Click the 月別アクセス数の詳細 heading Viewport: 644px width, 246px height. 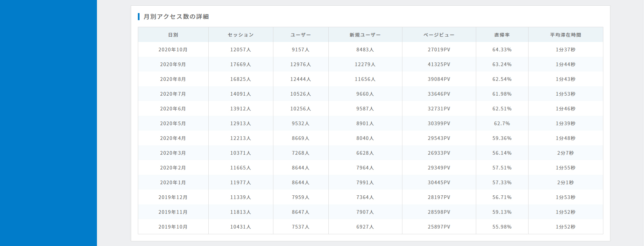(176, 16)
